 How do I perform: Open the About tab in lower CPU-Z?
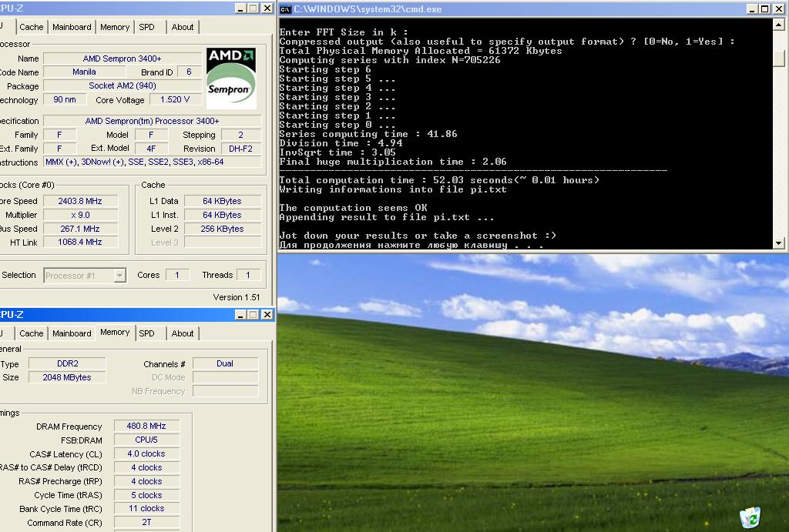(182, 333)
